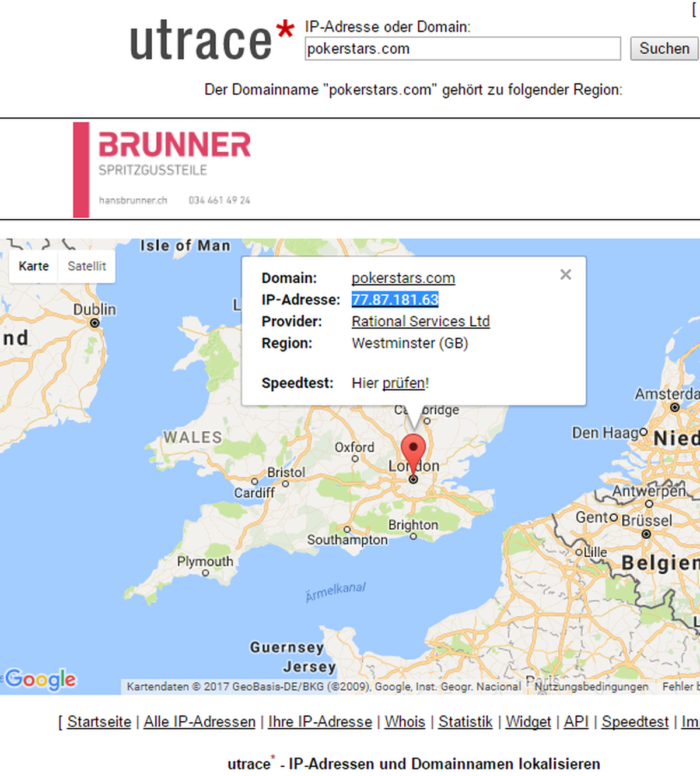
Task: Click the Isle of Man label
Action: click(185, 246)
